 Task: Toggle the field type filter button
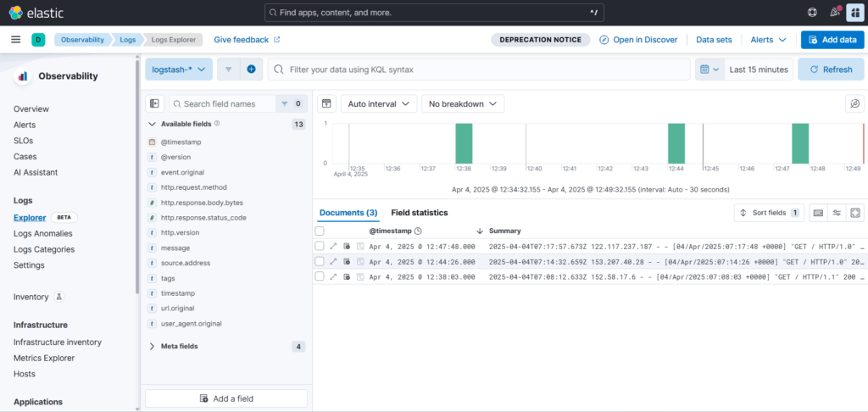point(292,103)
